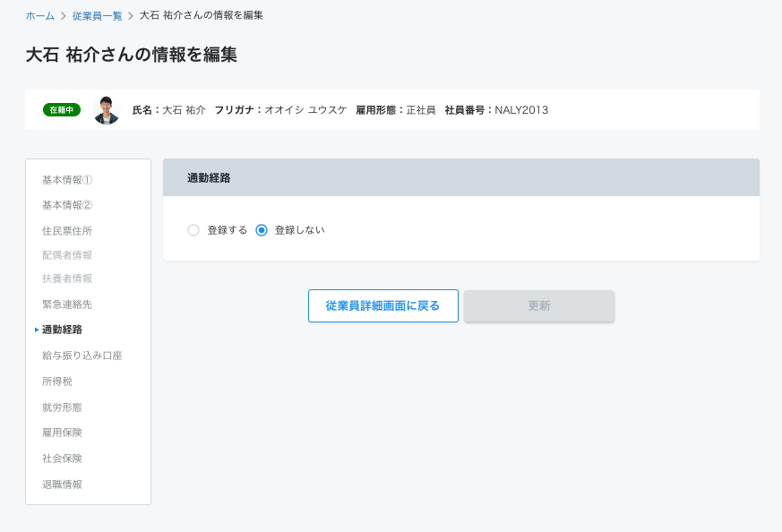Click the employee profile photo
This screenshot has height=532, width=782.
tap(107, 110)
